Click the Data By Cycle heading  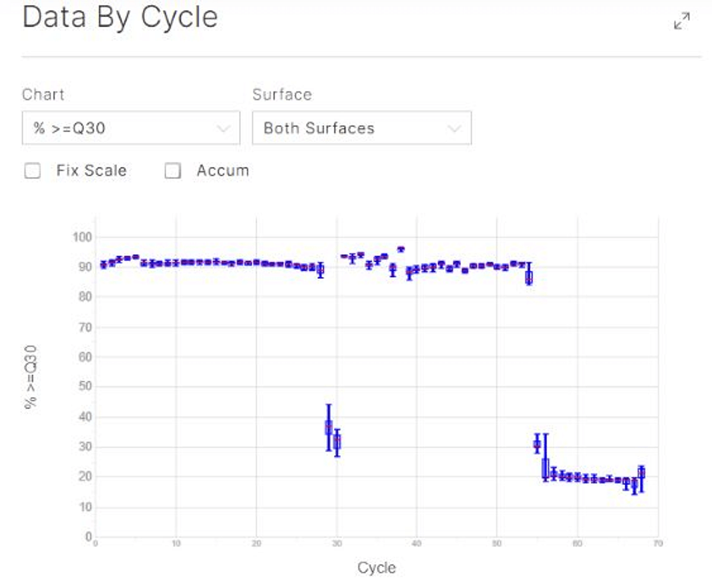point(120,17)
